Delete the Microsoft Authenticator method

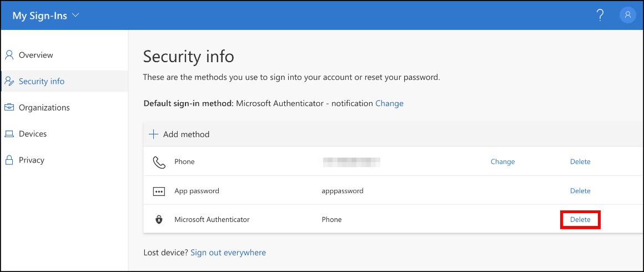pos(580,219)
